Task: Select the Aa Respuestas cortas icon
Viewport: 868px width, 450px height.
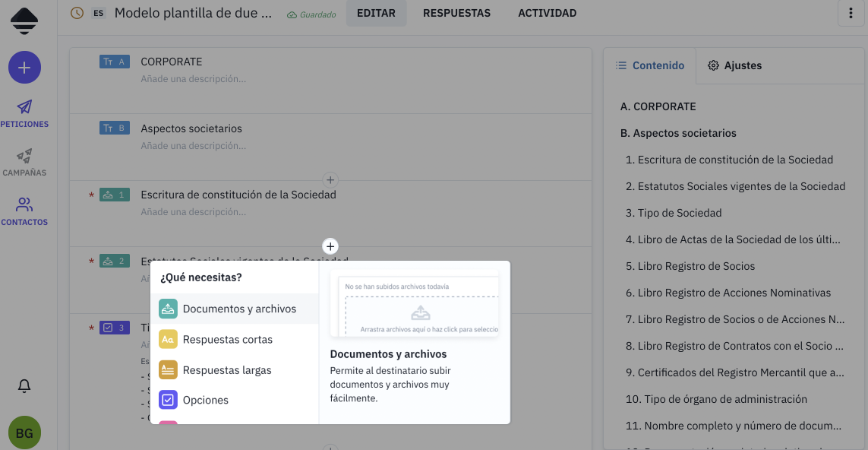Action: click(168, 339)
